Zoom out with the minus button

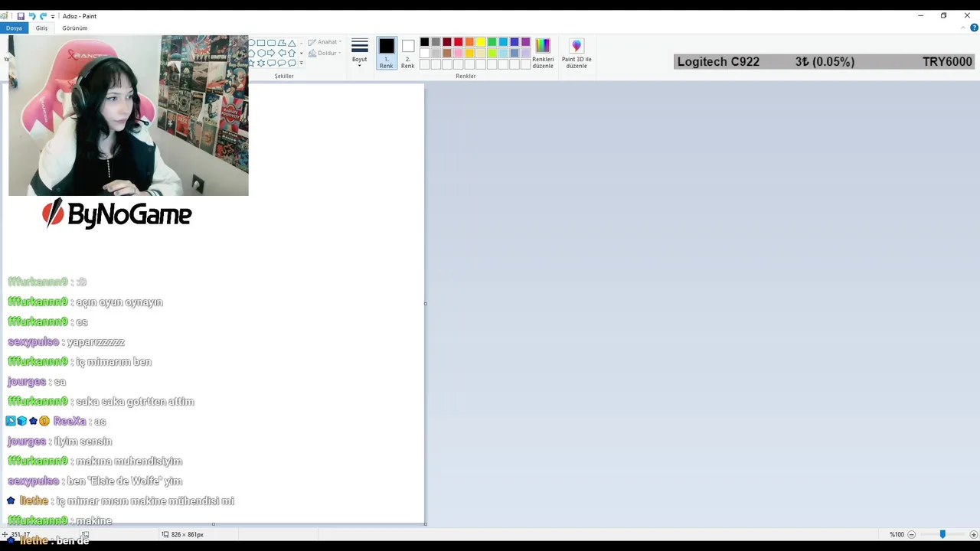(x=911, y=534)
